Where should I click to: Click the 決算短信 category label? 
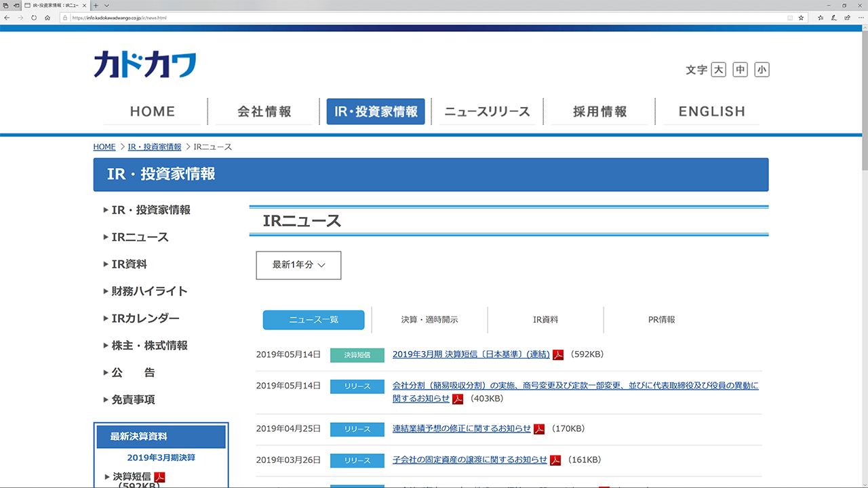click(357, 355)
